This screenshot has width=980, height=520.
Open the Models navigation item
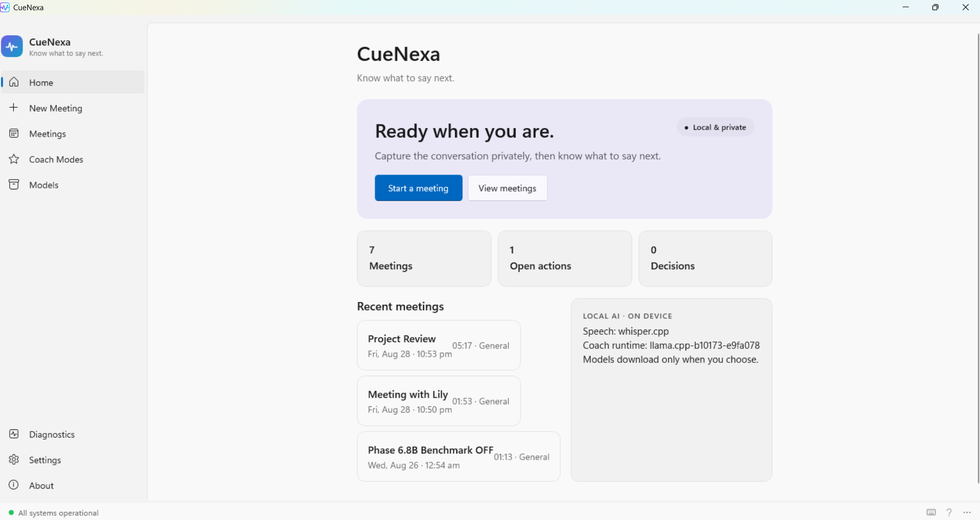[x=73, y=185]
